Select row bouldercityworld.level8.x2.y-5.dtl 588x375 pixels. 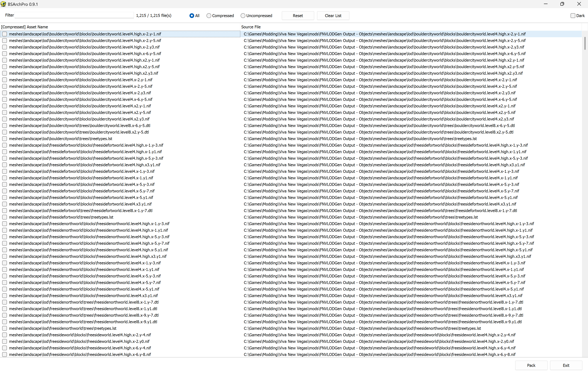pyautogui.click(x=79, y=132)
